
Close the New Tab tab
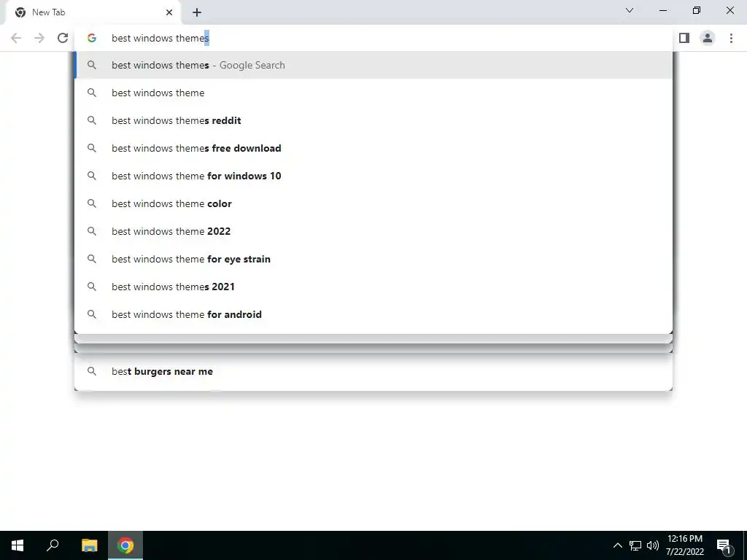(x=169, y=12)
